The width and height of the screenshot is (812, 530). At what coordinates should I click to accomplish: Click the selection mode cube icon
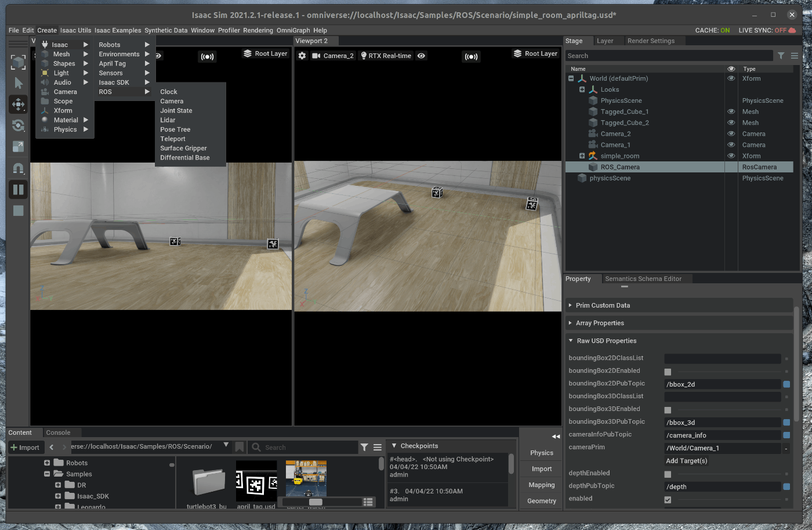[19, 62]
